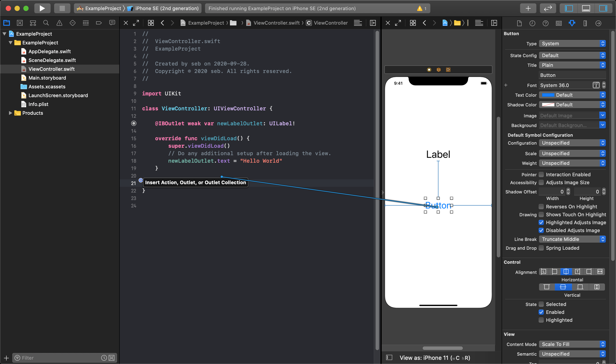Uncheck Disabled Adjusts Image
Image resolution: width=616 pixels, height=364 pixels.
(x=541, y=230)
